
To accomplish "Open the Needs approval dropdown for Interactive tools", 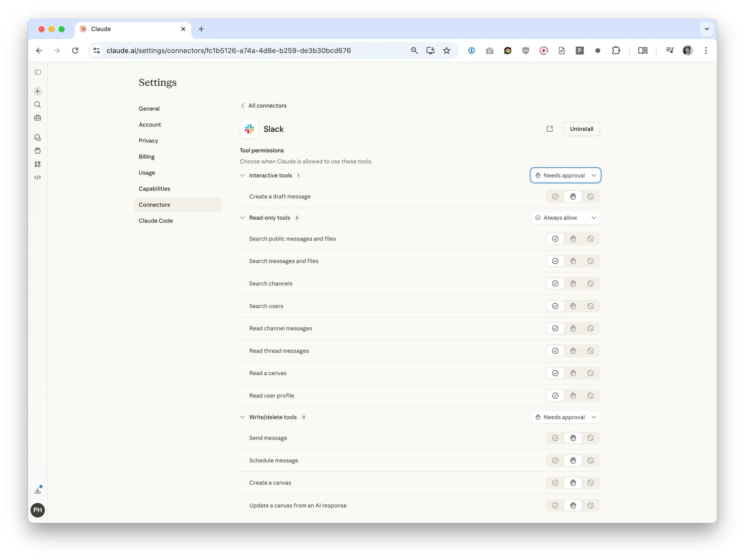I will (x=565, y=175).
